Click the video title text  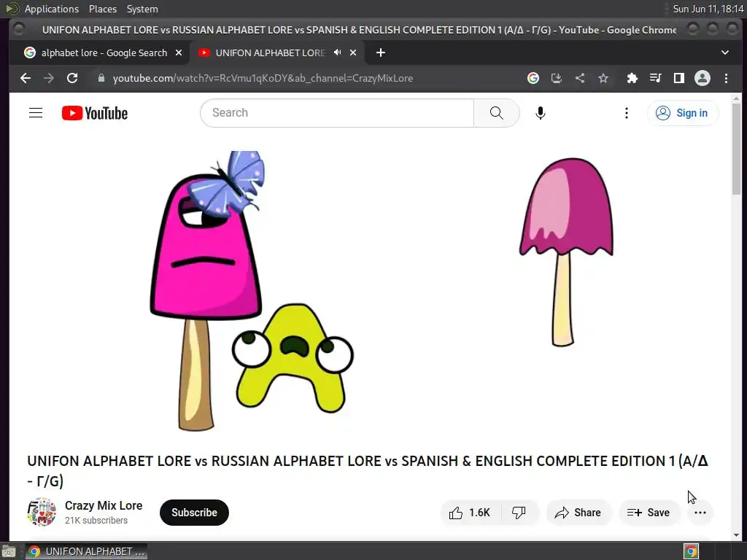click(x=368, y=471)
